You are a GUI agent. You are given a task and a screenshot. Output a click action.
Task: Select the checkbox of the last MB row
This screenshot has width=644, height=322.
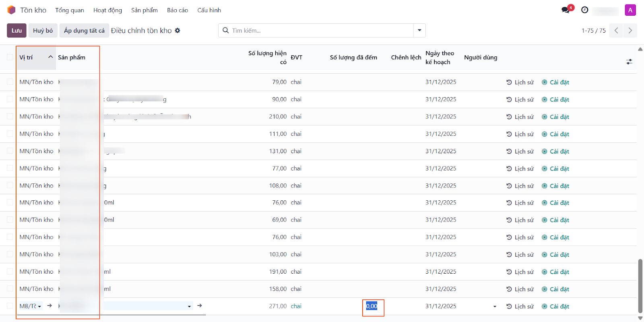(10, 306)
